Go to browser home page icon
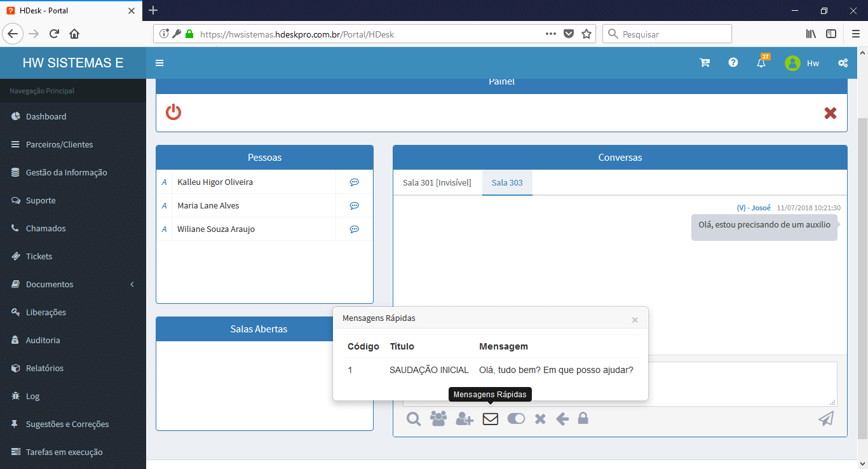The image size is (868, 469). coord(74,34)
